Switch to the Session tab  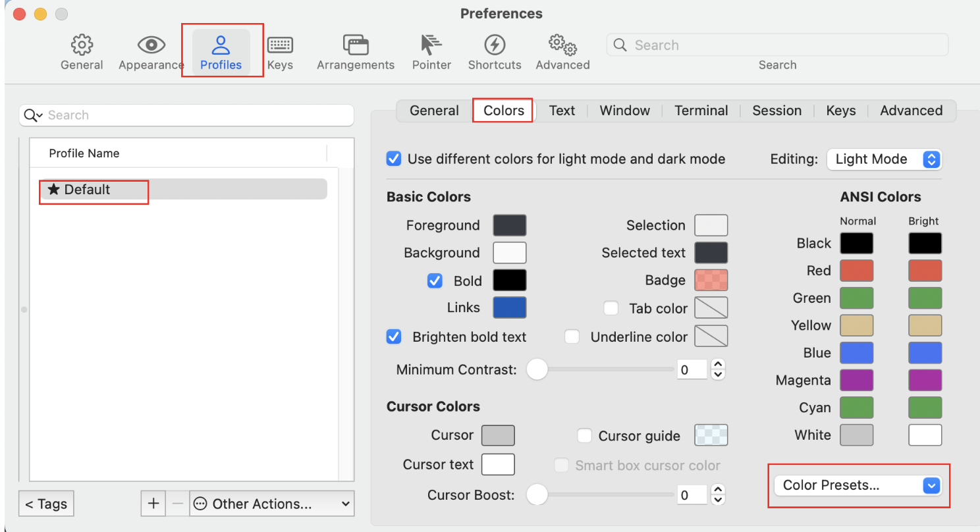pyautogui.click(x=777, y=111)
